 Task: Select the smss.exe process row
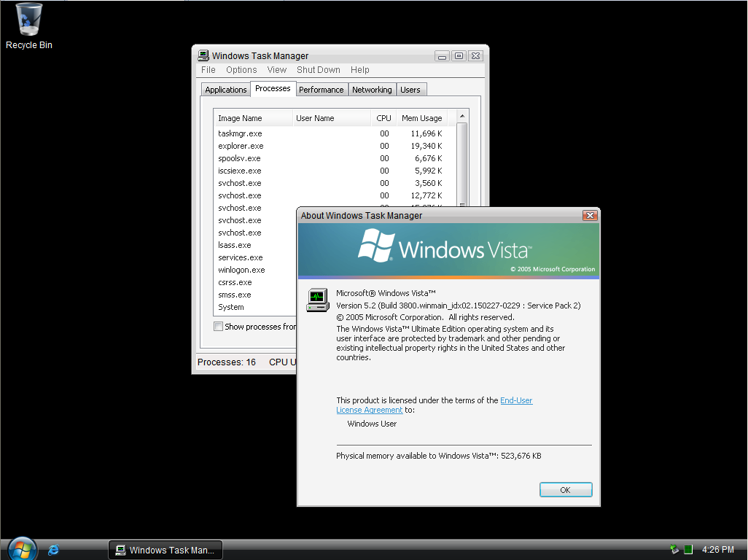[x=255, y=295]
